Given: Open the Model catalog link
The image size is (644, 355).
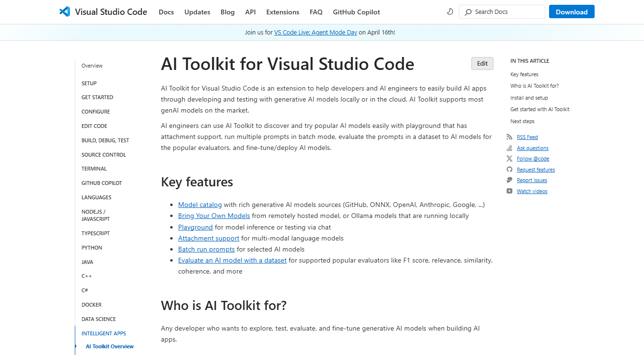Looking at the screenshot, I should pos(200,205).
